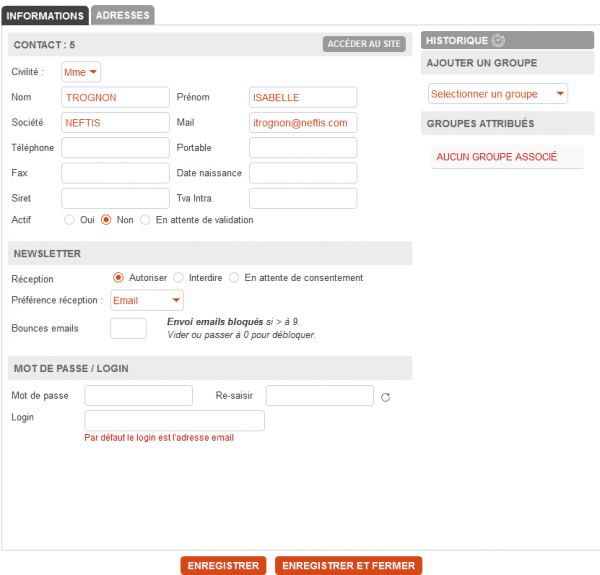Click the refresh icon beside Re-saisir
Screen dimensions: 600x575
386,398
